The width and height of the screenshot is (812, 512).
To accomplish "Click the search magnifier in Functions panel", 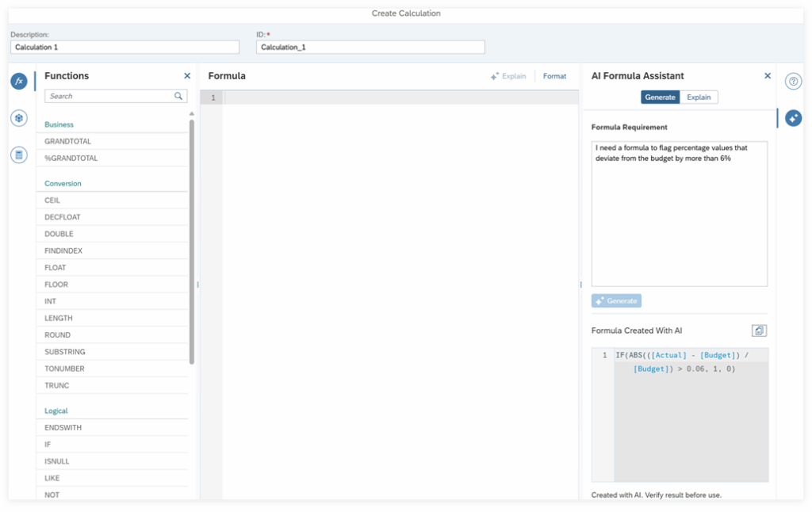I will click(x=178, y=96).
